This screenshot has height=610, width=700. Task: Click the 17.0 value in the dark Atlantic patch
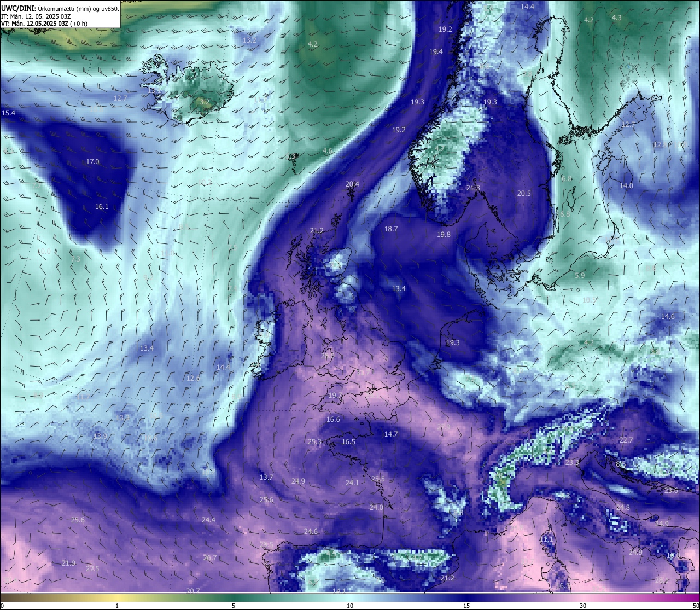pyautogui.click(x=93, y=161)
